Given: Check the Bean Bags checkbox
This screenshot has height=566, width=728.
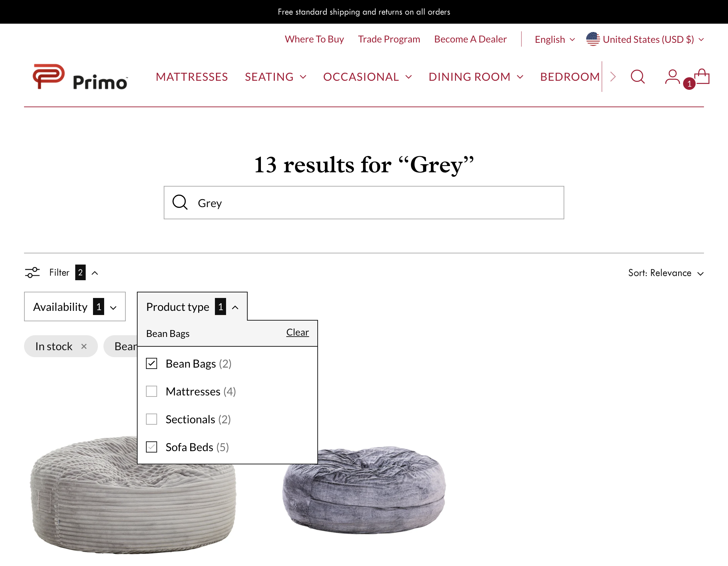Looking at the screenshot, I should point(152,363).
